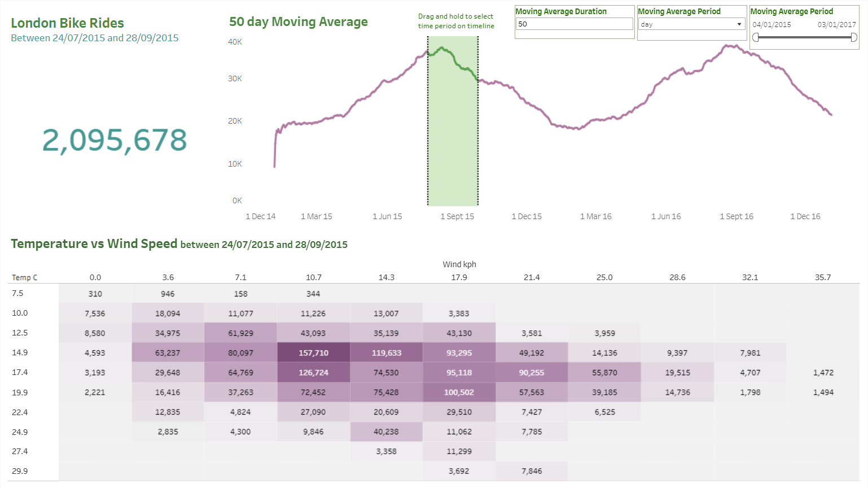
Task: Open the Moving Average Period day dropdown
Action: [692, 24]
